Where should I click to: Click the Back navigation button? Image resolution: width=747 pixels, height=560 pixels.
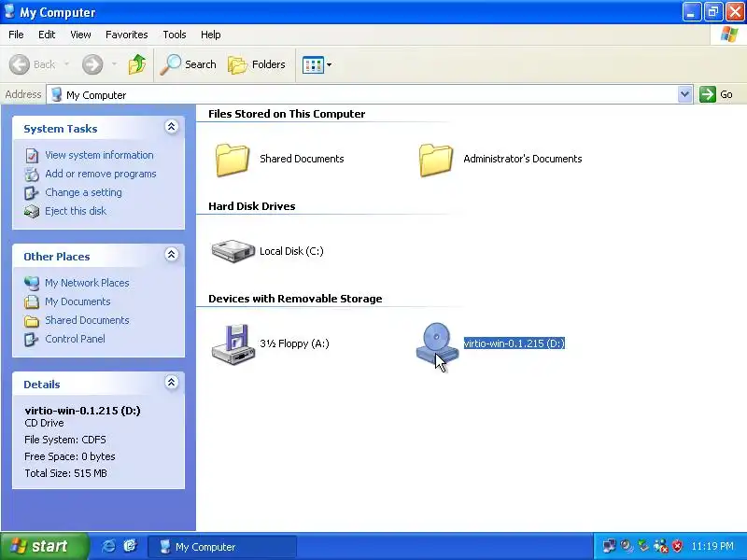point(33,64)
